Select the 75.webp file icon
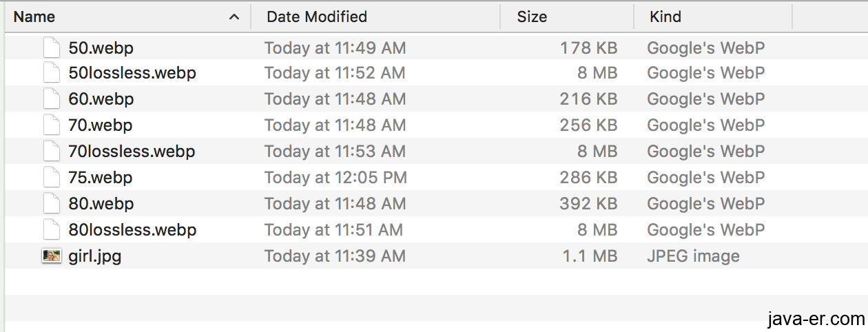 (52, 178)
